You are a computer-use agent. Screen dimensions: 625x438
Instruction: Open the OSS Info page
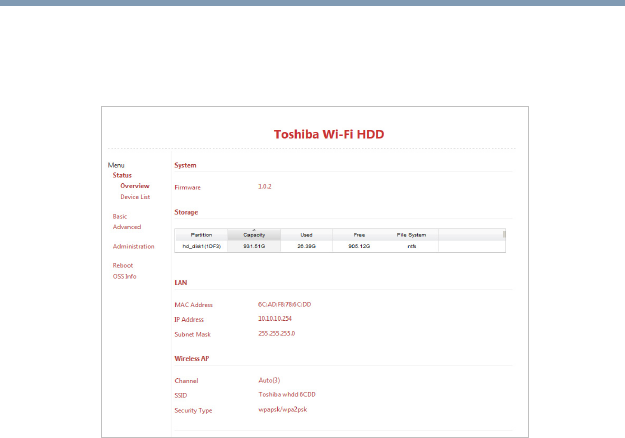124,276
